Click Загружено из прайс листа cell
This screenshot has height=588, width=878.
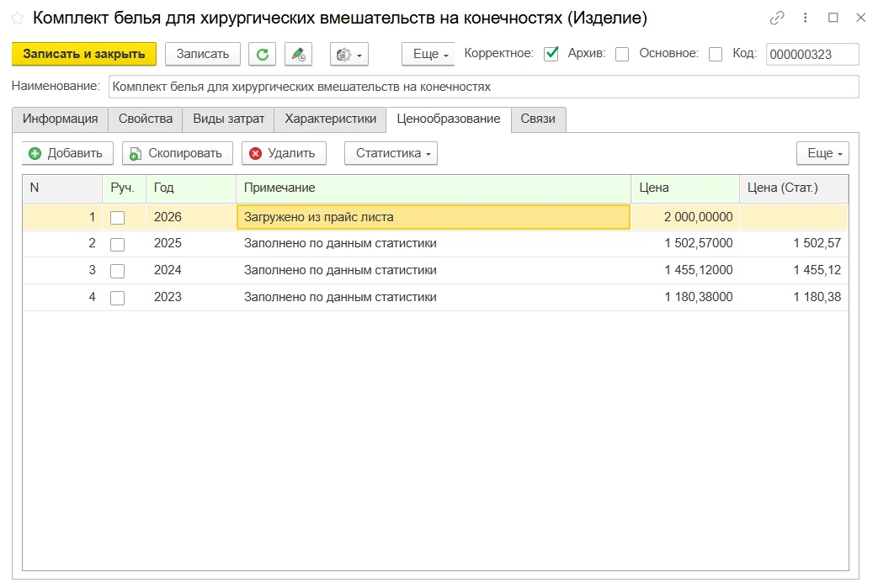point(434,217)
